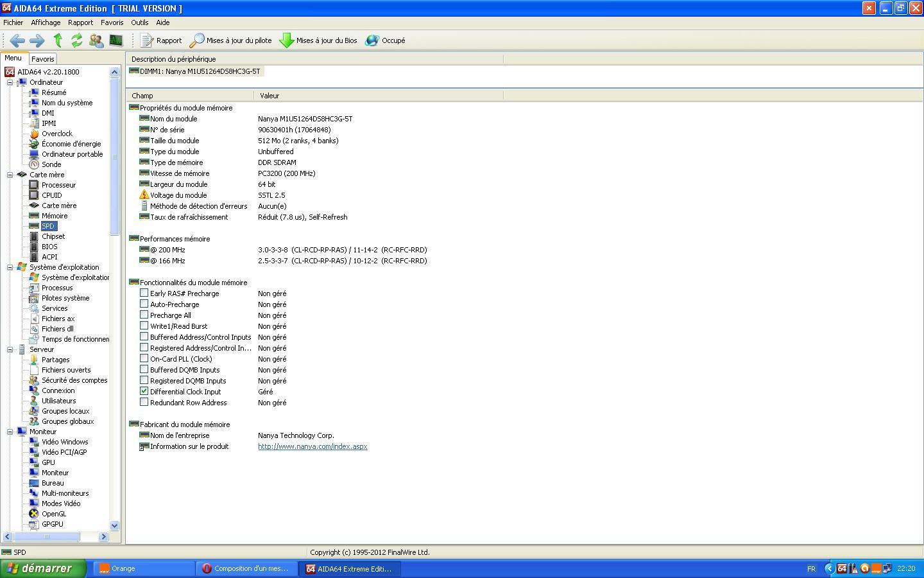Collapse the Moniteur tree node

(10, 432)
